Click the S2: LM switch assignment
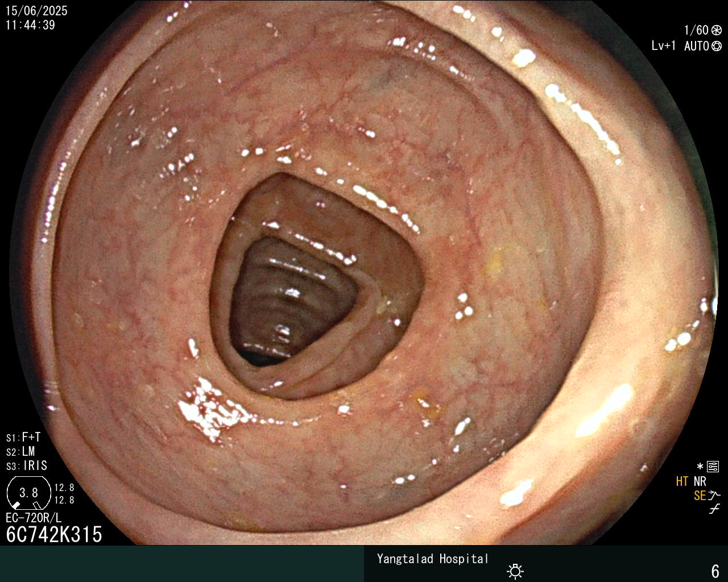 [x=20, y=451]
